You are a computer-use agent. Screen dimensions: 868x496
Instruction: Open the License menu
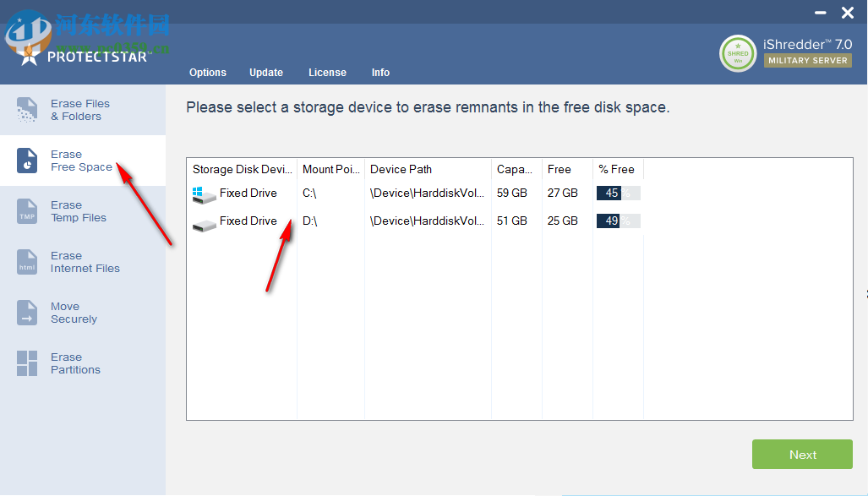pyautogui.click(x=327, y=73)
